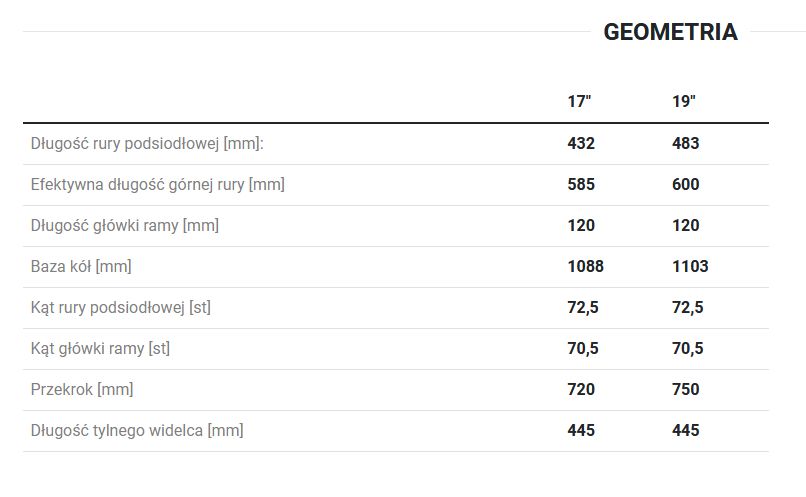The width and height of the screenshot is (806, 497).
Task: Click the Przekrok row label
Action: coord(82,390)
